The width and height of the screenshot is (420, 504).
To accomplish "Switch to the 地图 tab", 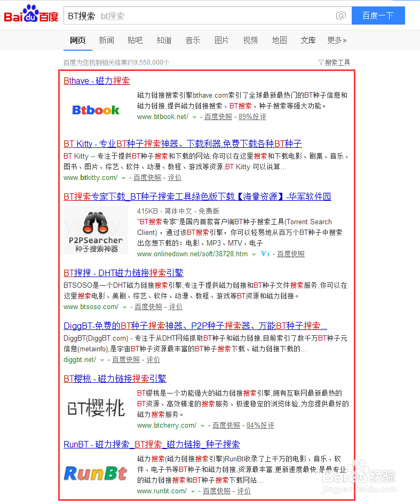I will pyautogui.click(x=279, y=40).
